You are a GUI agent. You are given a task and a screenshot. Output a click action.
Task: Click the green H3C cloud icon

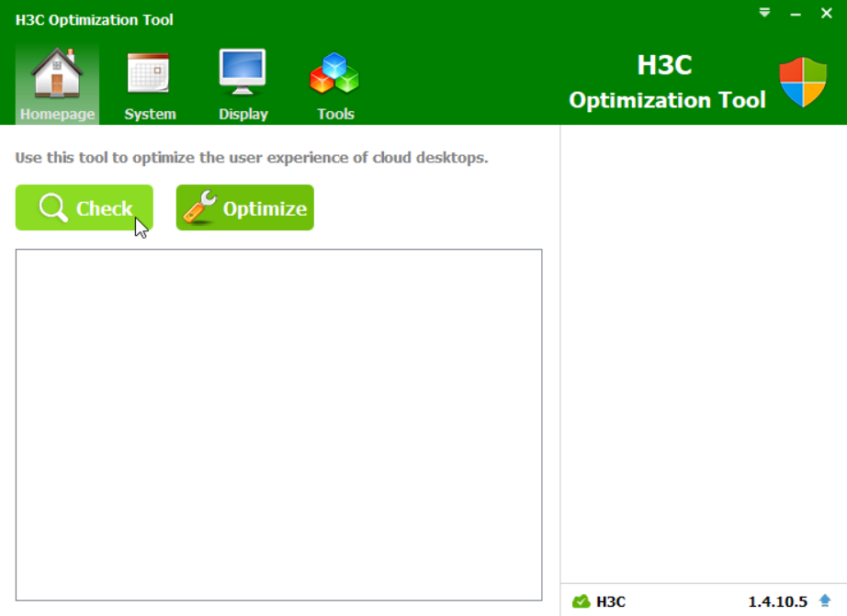[582, 601]
